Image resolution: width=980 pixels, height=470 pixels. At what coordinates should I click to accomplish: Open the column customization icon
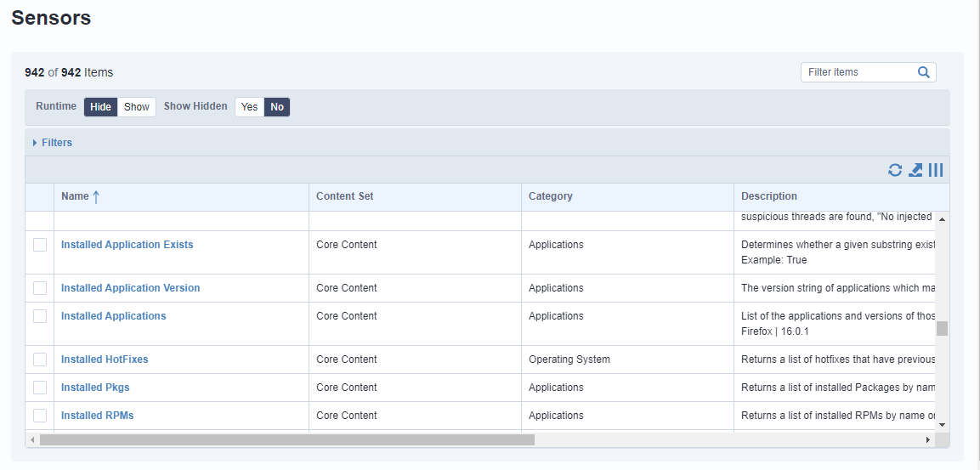[935, 170]
